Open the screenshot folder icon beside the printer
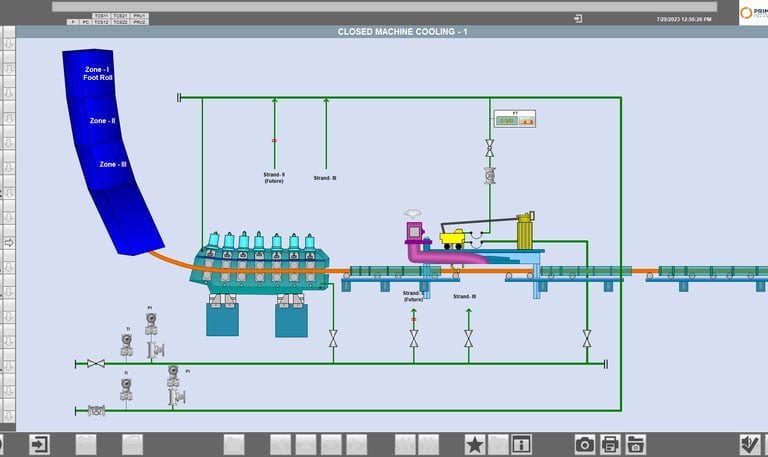 [635, 444]
